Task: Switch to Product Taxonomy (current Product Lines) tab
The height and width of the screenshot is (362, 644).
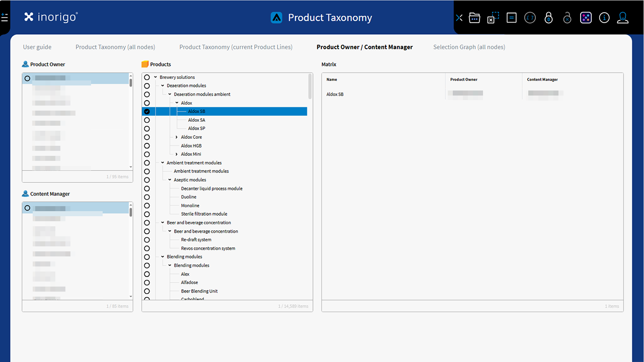Action: click(x=236, y=47)
